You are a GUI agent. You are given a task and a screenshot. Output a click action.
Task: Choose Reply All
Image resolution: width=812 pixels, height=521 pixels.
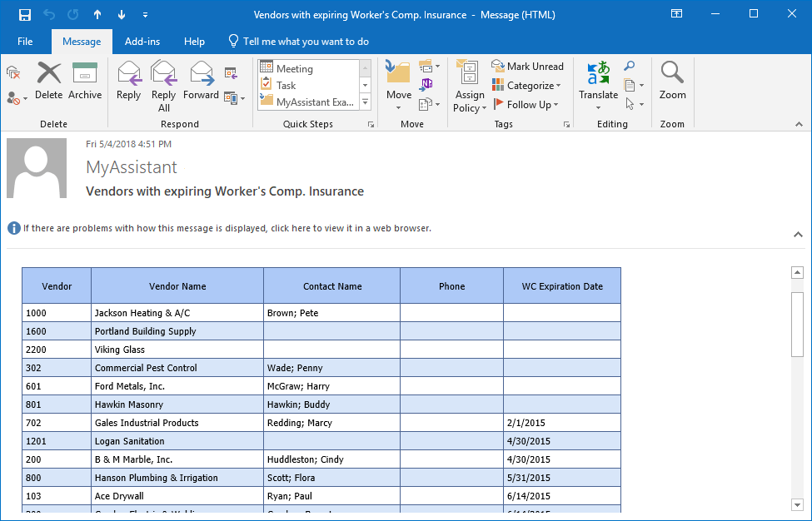point(163,87)
